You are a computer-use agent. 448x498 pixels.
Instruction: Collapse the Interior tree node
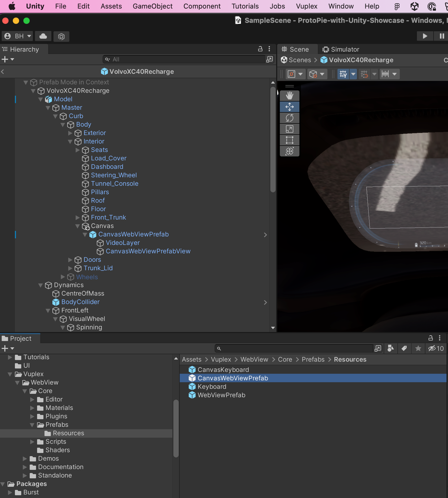tap(70, 142)
